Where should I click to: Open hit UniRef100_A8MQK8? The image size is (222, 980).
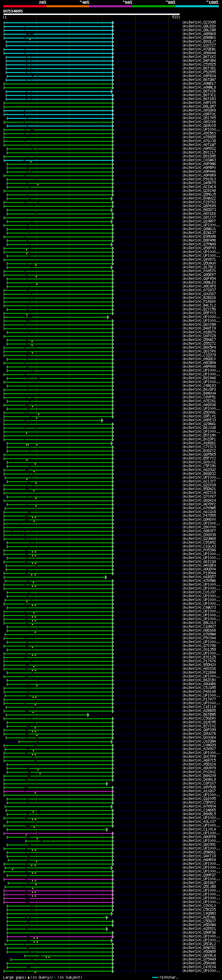coord(199,34)
